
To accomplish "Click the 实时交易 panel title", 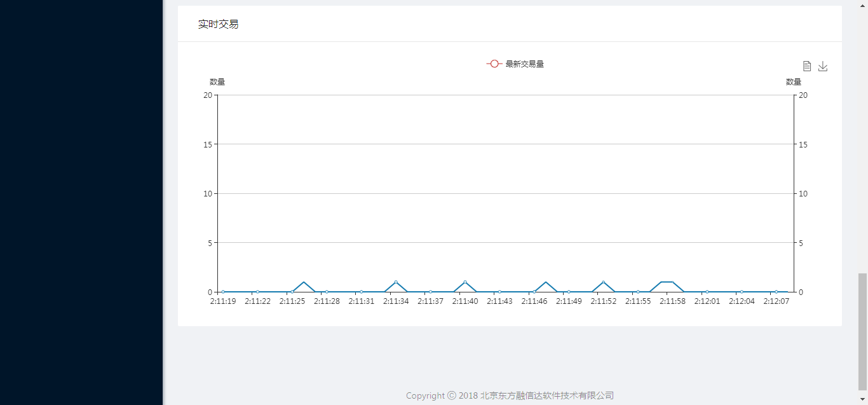I will click(218, 24).
